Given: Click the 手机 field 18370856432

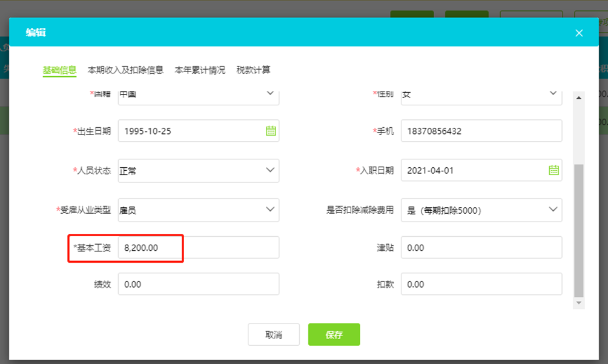Looking at the screenshot, I should [481, 131].
